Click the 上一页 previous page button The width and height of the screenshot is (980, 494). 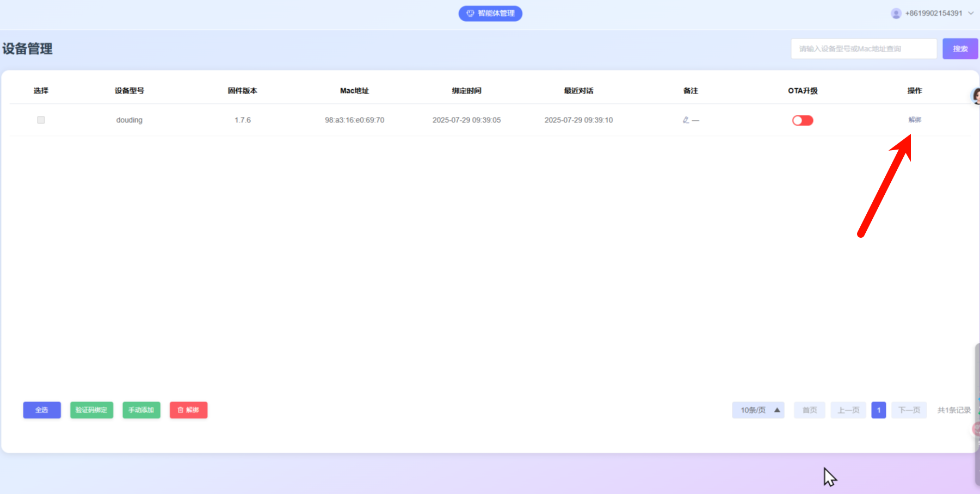[848, 410]
